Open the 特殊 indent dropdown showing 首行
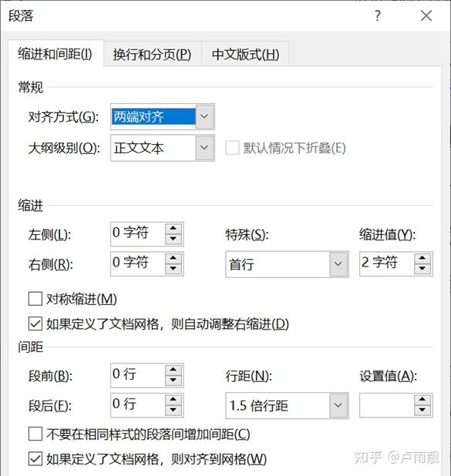 [x=338, y=264]
